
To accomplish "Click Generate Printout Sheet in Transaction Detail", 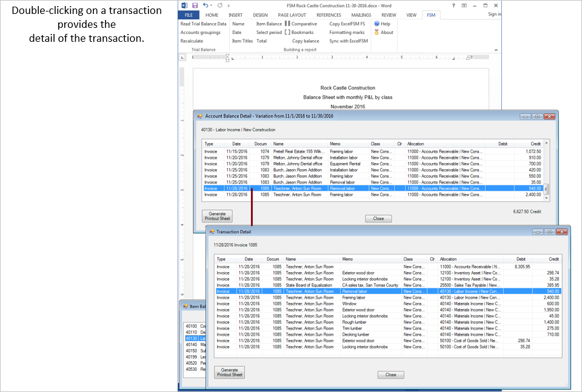I will 229,373.
